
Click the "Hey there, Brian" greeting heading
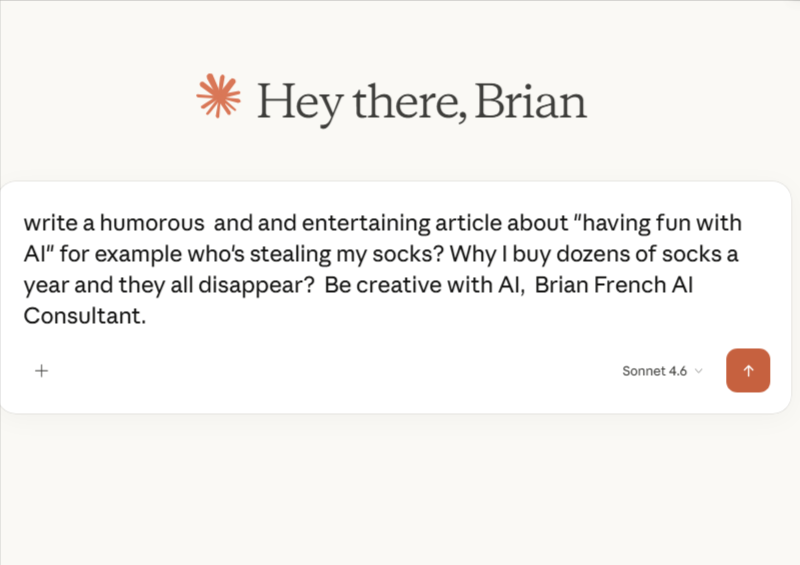pyautogui.click(x=420, y=102)
